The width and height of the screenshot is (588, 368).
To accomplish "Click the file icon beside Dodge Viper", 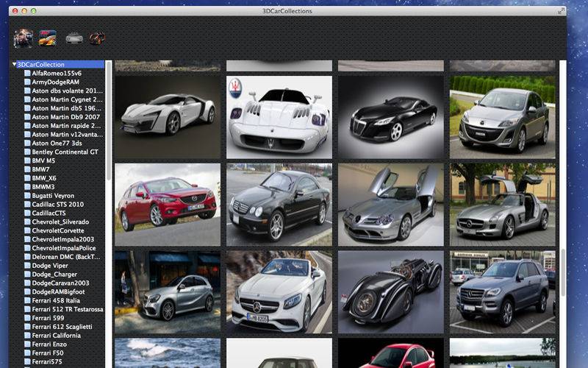I will click(x=27, y=266).
